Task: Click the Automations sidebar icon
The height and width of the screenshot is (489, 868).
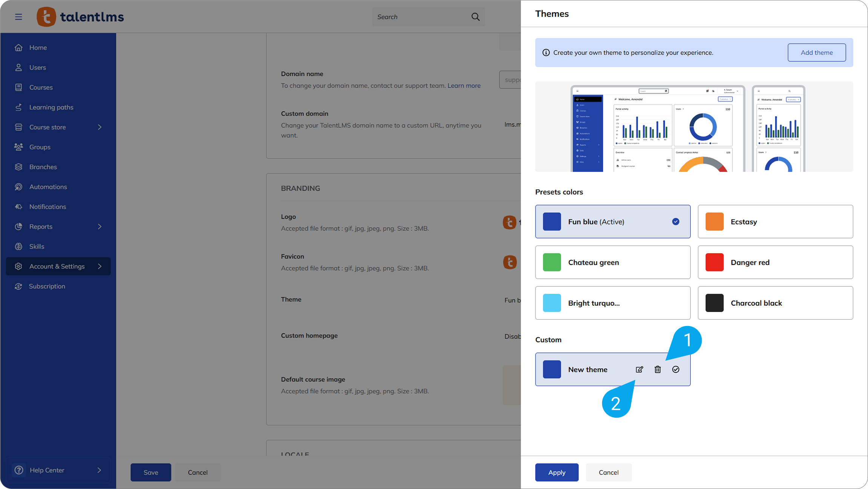Action: [x=18, y=187]
